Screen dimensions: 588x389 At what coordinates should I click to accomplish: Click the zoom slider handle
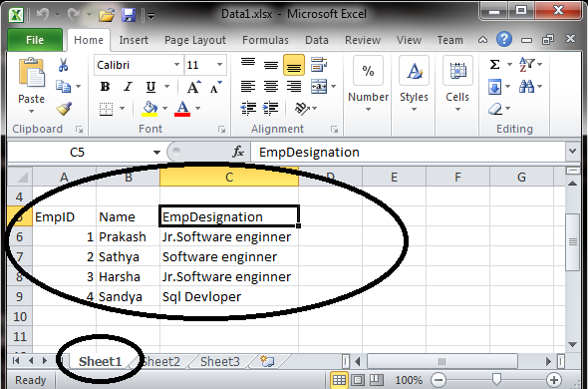(496, 380)
